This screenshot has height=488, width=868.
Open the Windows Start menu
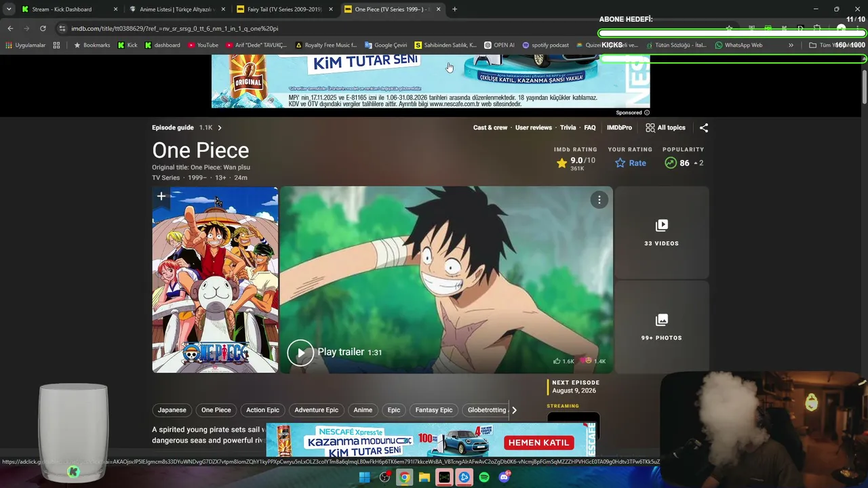coord(364,477)
